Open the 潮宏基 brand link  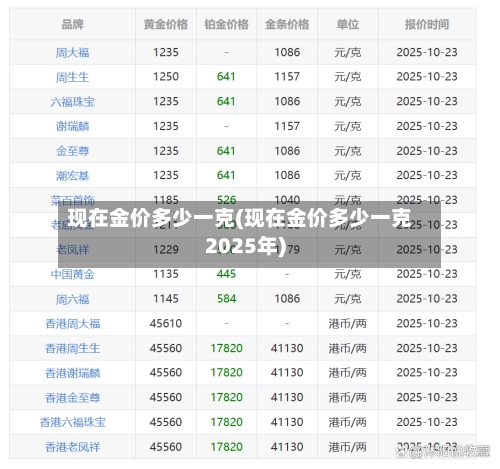[x=72, y=175]
